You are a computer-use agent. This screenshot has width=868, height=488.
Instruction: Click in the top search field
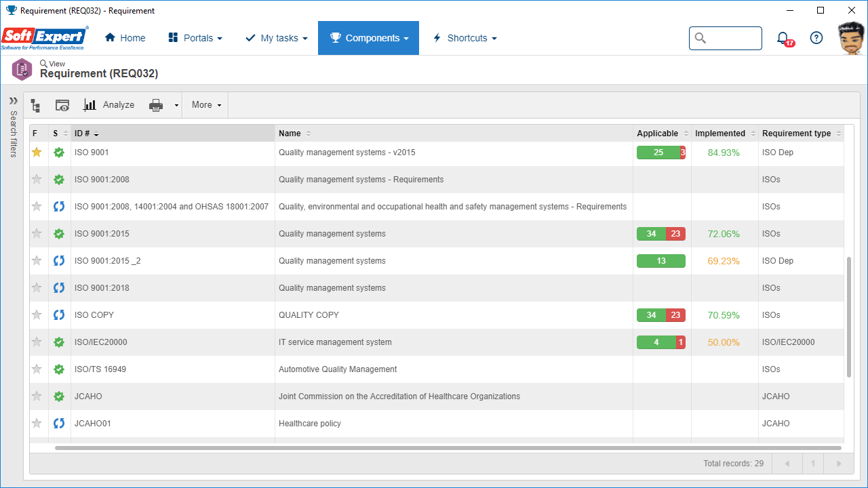pos(726,38)
